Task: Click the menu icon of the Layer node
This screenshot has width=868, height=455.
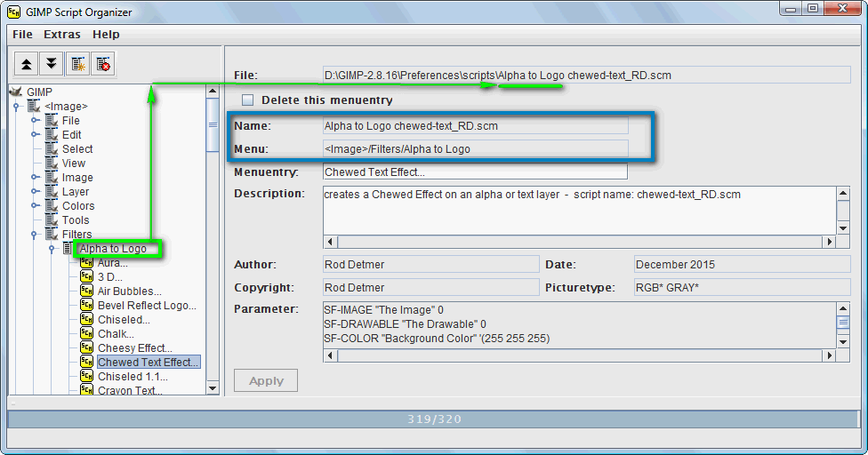Action: click(x=52, y=191)
